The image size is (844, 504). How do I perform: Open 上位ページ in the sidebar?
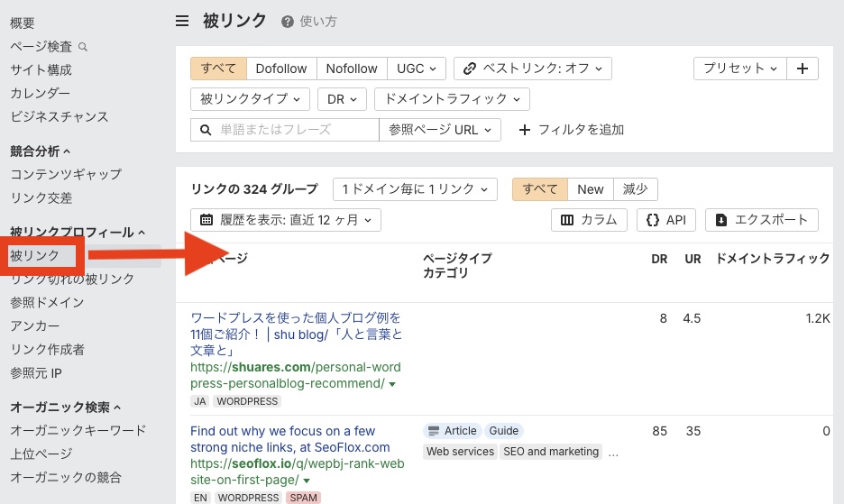41,454
